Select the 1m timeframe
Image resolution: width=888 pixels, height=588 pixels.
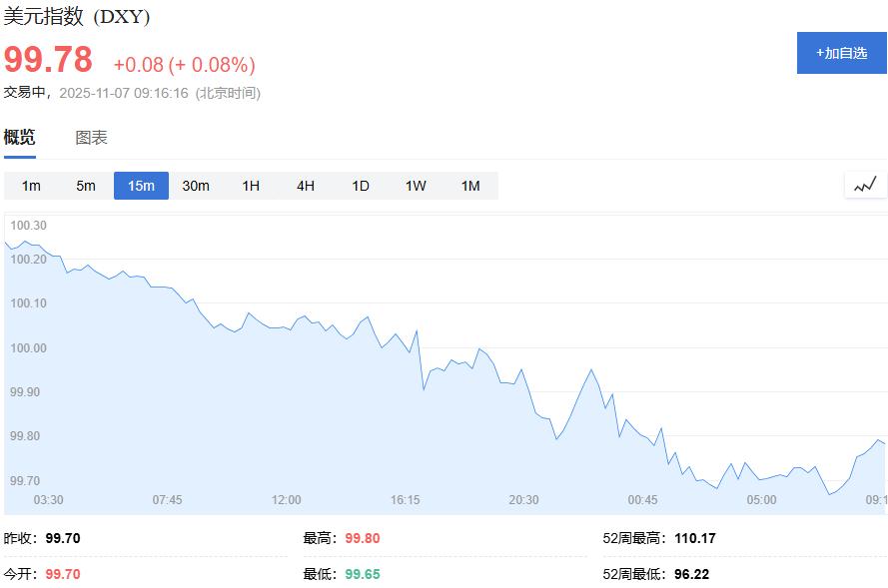pos(30,185)
